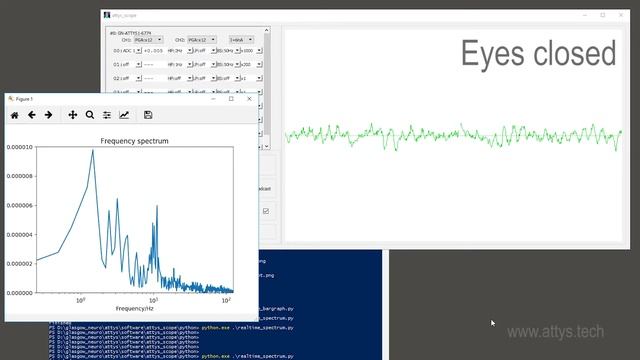Open the channel 01 bandstop 50Hz dropdown
Viewport: 640px width, 360px height.
click(228, 64)
